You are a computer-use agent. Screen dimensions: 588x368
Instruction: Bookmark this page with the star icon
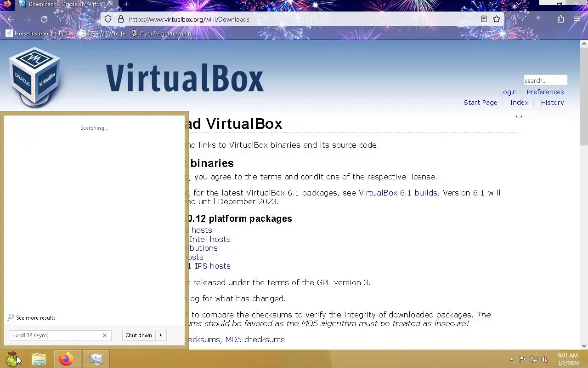coord(497,19)
